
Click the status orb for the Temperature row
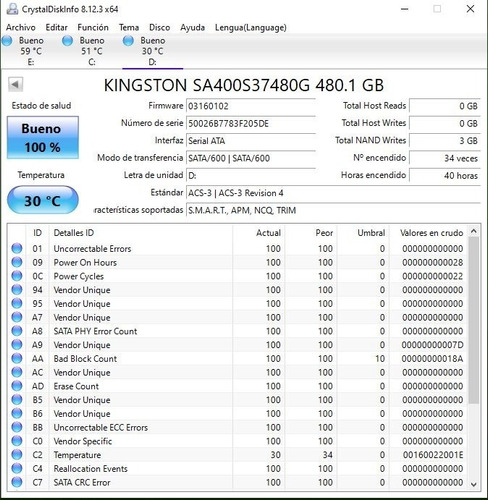[17, 455]
